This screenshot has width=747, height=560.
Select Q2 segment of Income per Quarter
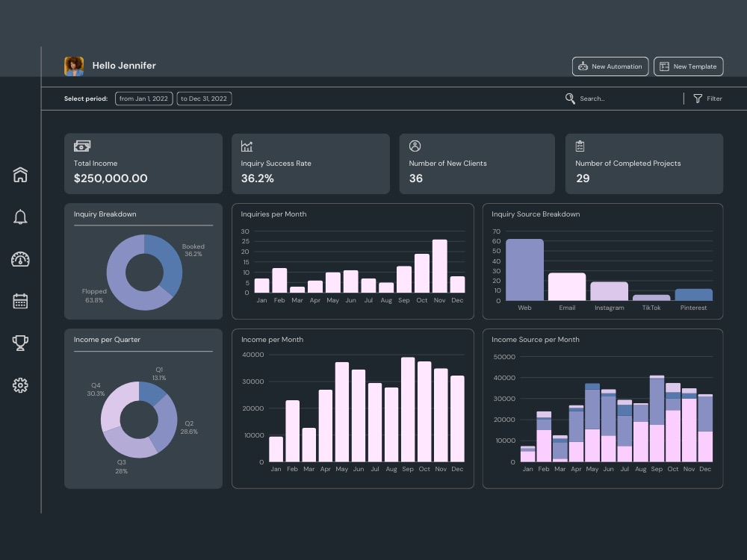[165, 424]
